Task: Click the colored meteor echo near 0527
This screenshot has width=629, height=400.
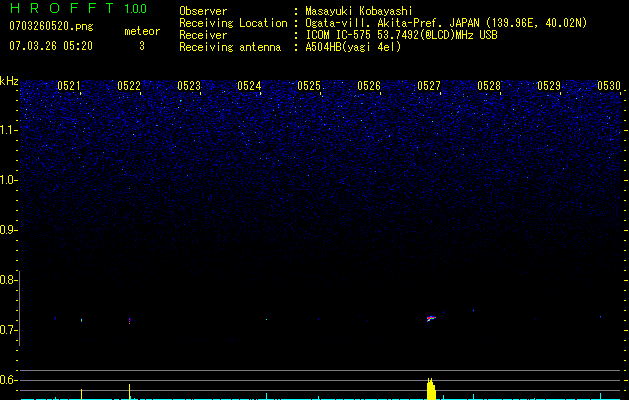Action: tap(431, 318)
